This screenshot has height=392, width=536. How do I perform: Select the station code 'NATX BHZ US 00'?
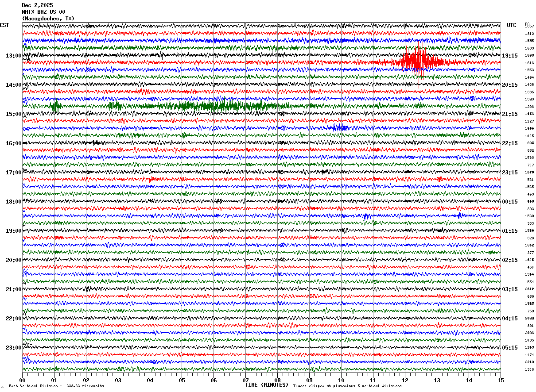[43, 12]
